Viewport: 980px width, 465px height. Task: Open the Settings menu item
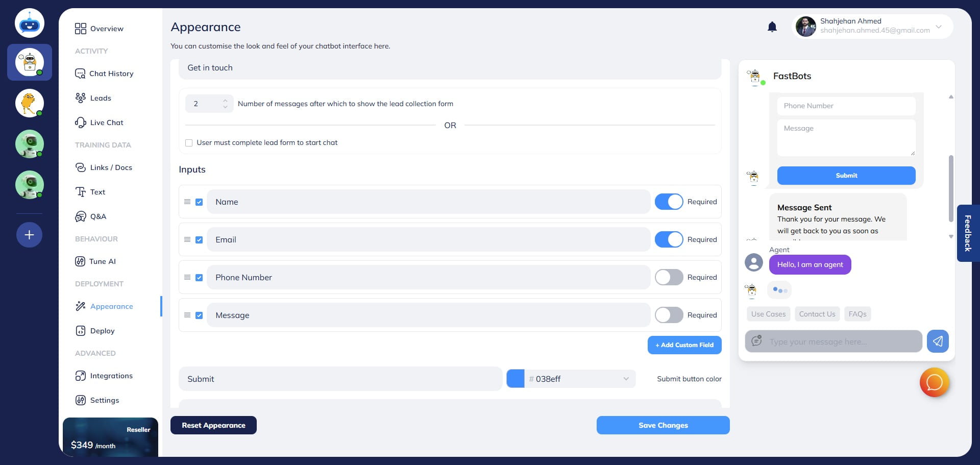(x=104, y=400)
